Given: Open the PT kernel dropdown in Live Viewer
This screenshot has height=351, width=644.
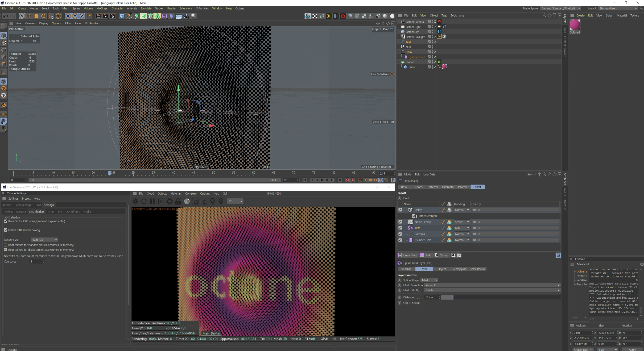Looking at the screenshot, I should tap(235, 201).
